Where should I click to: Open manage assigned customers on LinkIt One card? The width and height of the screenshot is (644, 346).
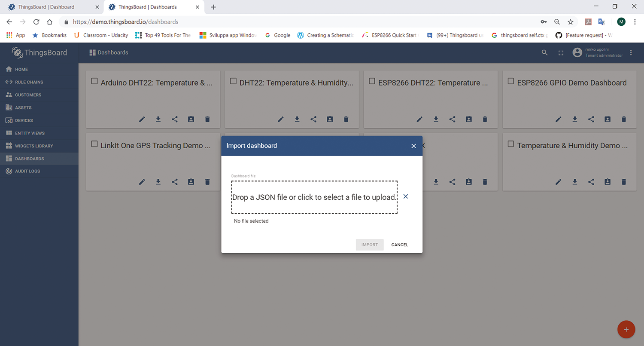coord(191,182)
